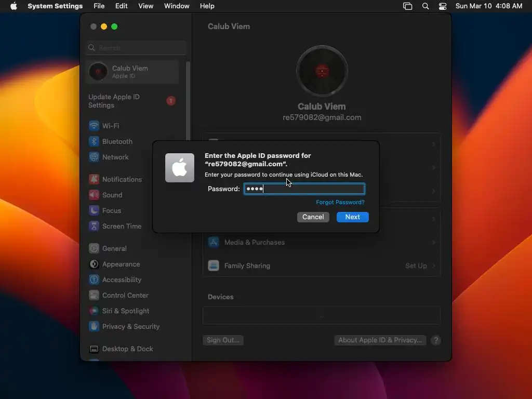Open Control Center in menu bar
Image resolution: width=532 pixels, height=399 pixels.
[x=443, y=6]
